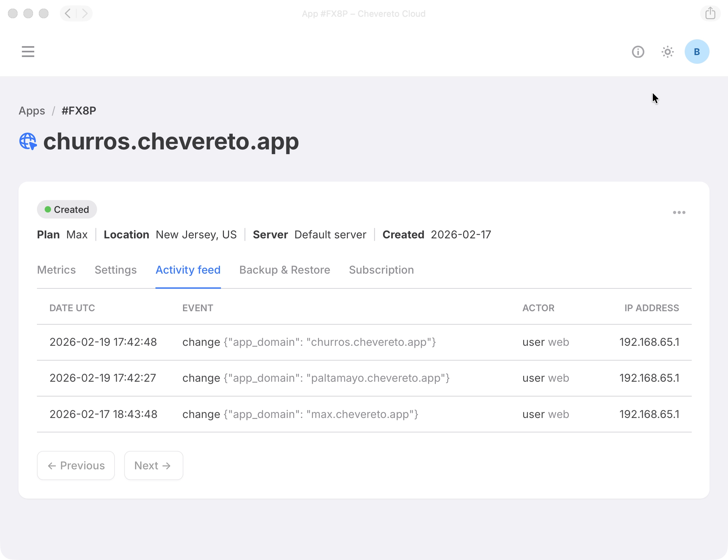
Task: Open the hamburger navigation menu
Action: pyautogui.click(x=28, y=52)
